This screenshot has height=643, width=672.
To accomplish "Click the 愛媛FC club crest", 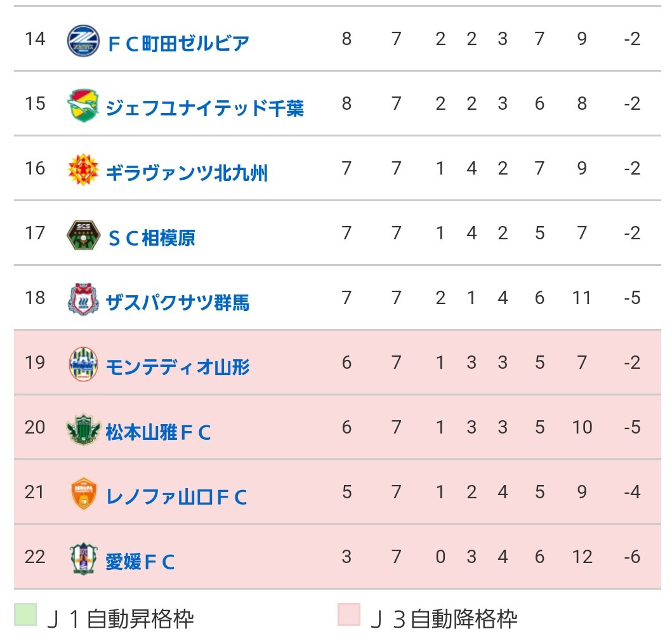I will pyautogui.click(x=83, y=559).
